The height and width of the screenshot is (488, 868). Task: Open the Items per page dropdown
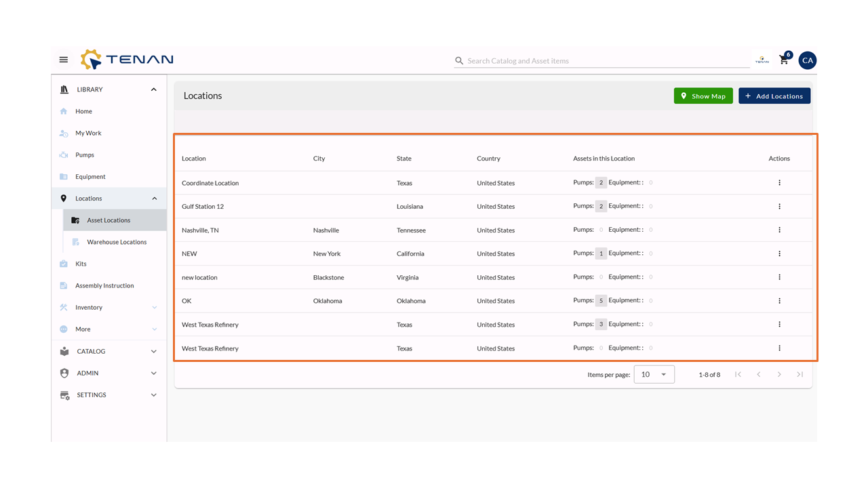(x=654, y=374)
